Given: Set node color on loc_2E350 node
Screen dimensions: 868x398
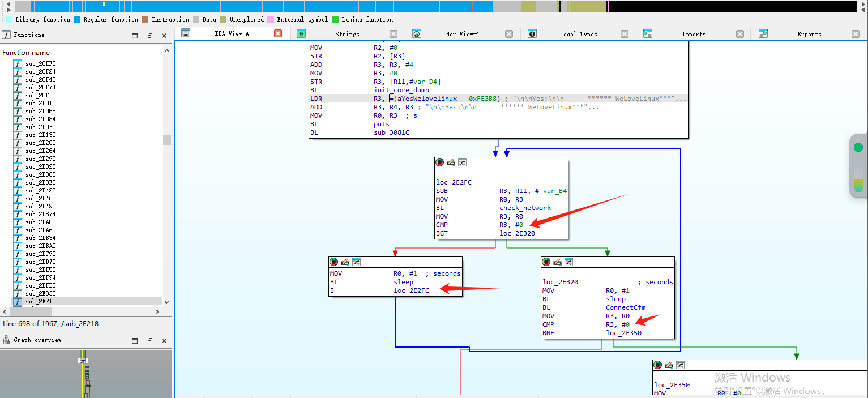Looking at the screenshot, I should tap(658, 365).
